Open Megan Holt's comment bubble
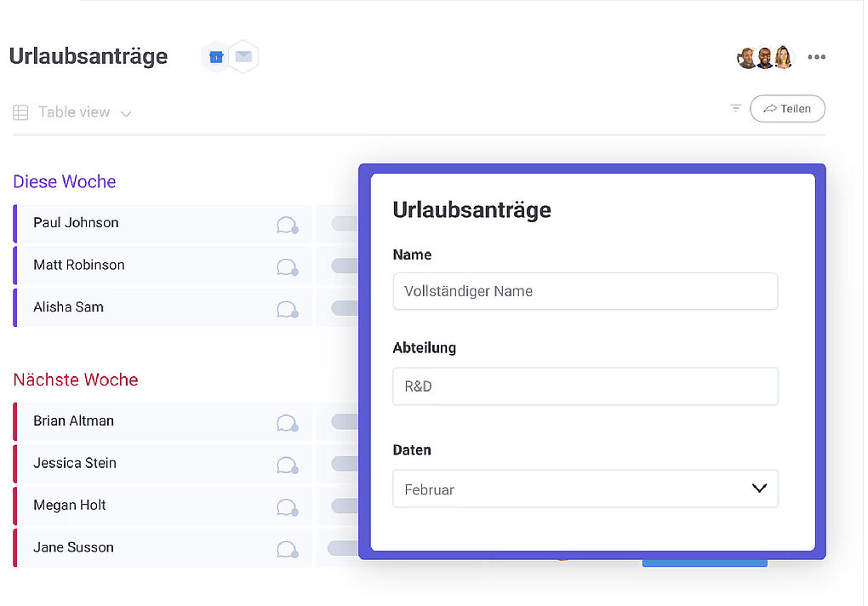 [x=287, y=507]
